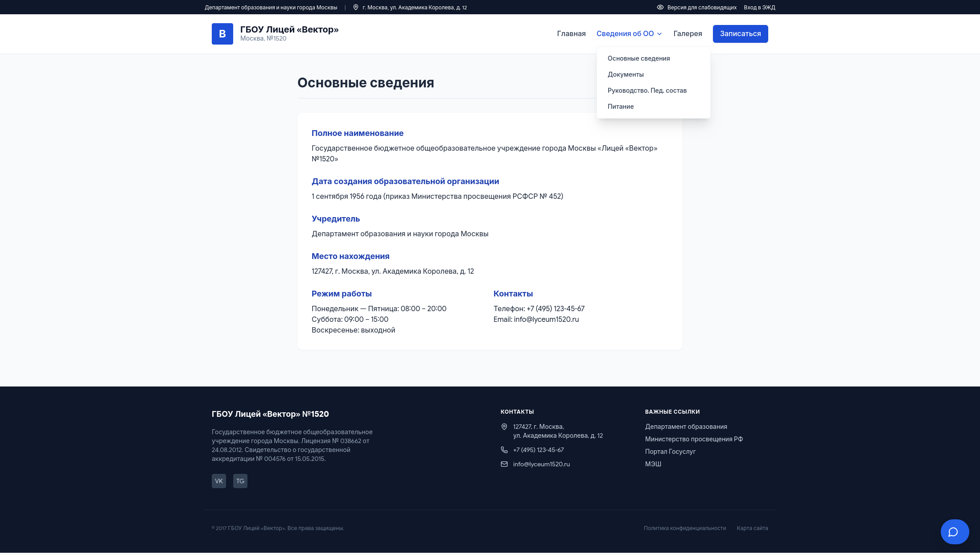Image resolution: width=980 pixels, height=555 pixels.
Task: Click the info@lyceum1520.ru email link
Action: [542, 464]
